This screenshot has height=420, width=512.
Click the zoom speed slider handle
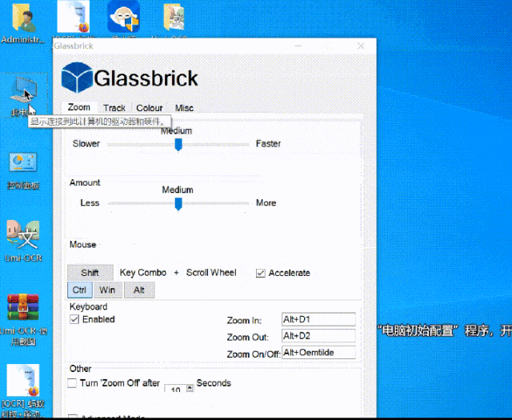tap(178, 145)
